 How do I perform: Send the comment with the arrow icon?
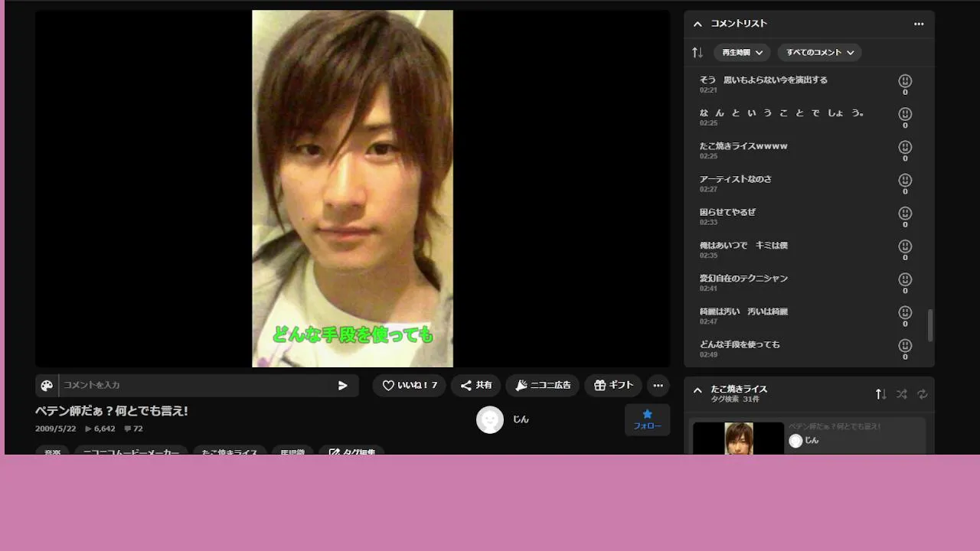pyautogui.click(x=343, y=386)
